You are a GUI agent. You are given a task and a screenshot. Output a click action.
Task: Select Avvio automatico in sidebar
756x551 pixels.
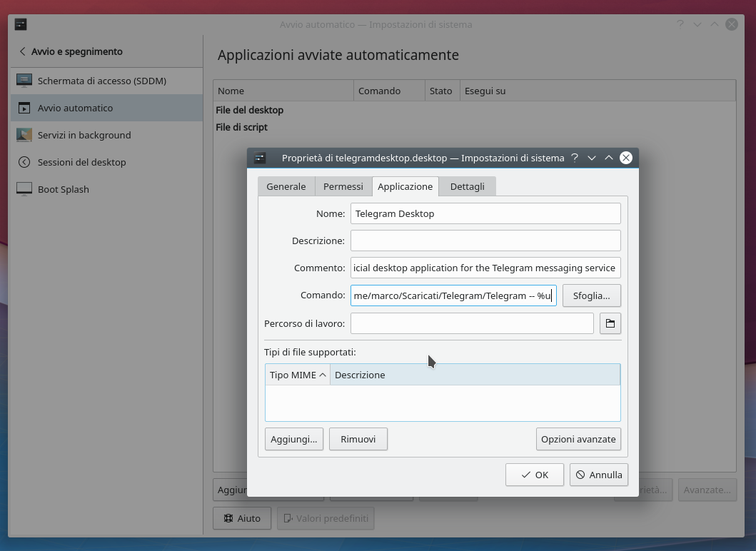click(x=106, y=108)
